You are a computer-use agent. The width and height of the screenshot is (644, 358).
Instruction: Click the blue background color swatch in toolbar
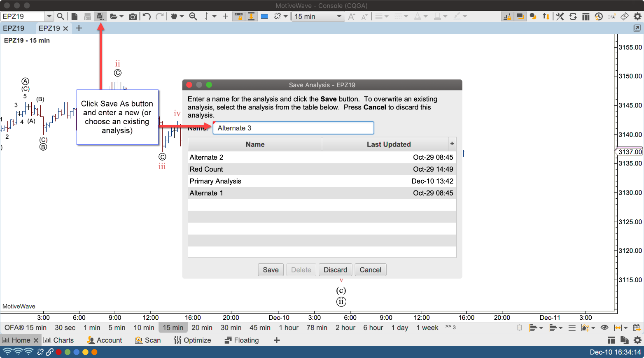(265, 16)
